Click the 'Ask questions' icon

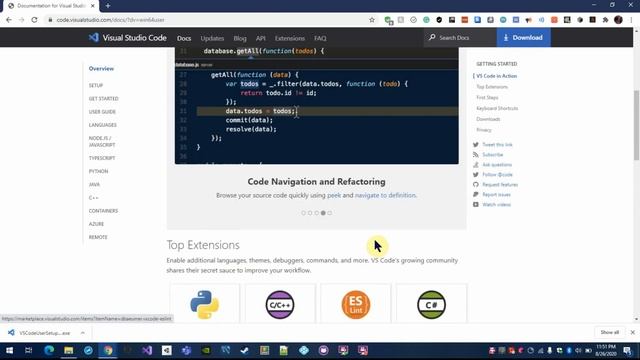click(x=476, y=164)
